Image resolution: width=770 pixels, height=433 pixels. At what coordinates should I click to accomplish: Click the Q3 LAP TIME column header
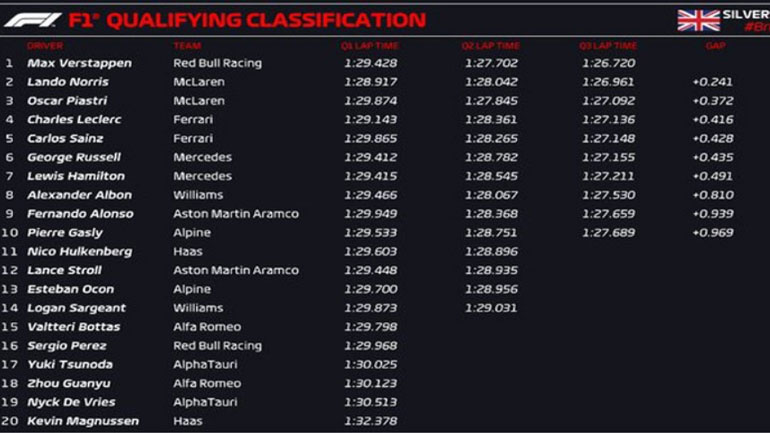608,46
